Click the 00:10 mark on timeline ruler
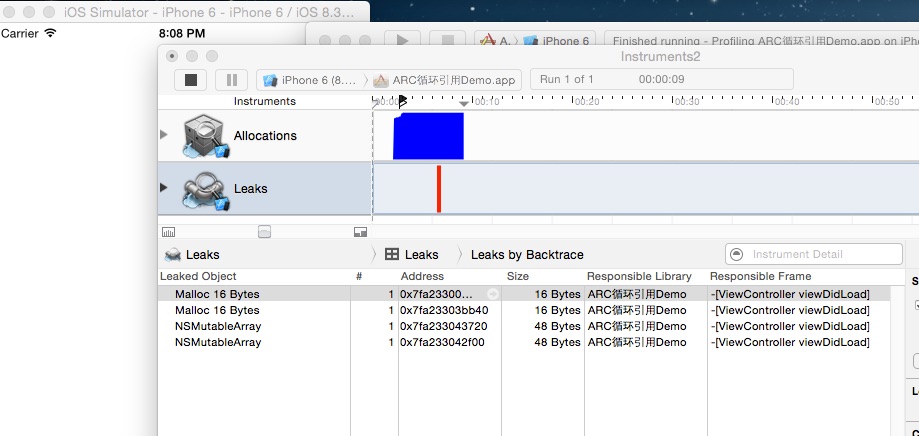This screenshot has height=436, width=919. (x=486, y=102)
